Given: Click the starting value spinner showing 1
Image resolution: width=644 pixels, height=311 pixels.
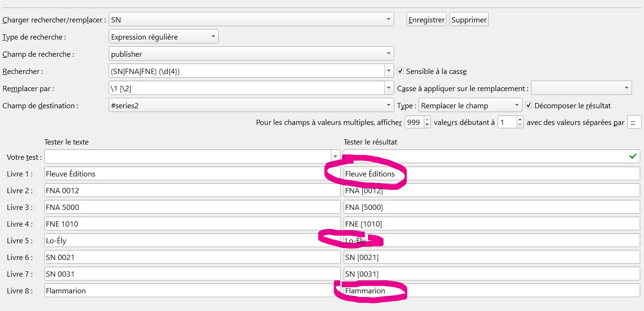Looking at the screenshot, I should (x=507, y=122).
